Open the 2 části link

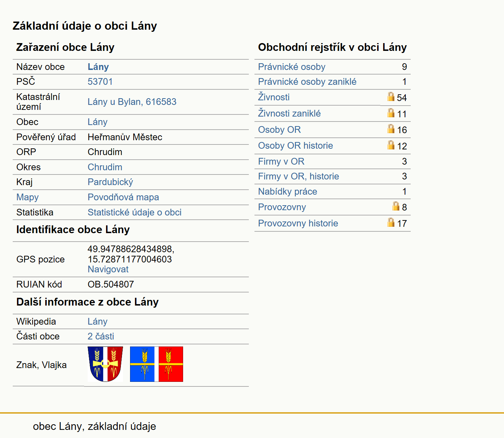[x=101, y=336]
